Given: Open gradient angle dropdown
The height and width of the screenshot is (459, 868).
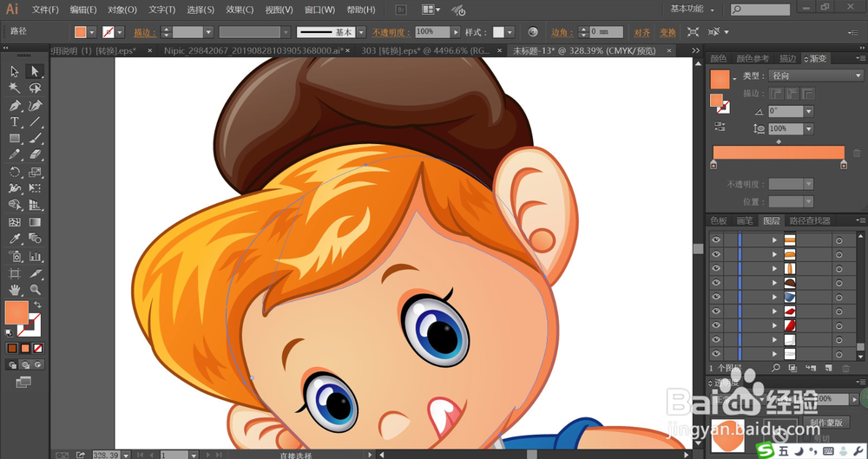Looking at the screenshot, I should coord(809,111).
